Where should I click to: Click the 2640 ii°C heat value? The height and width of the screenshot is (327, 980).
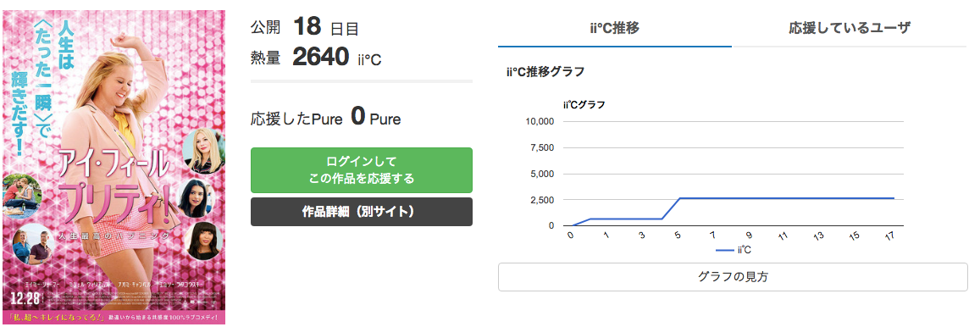coord(336,58)
